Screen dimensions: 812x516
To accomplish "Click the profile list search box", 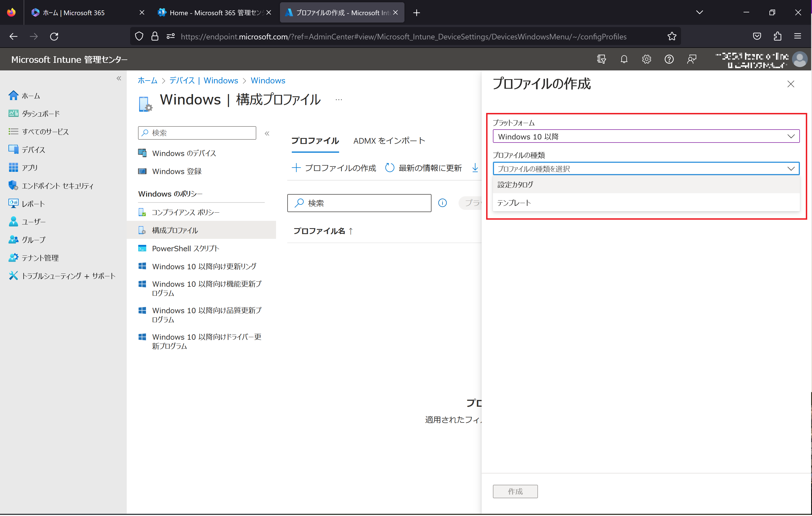I will pos(359,203).
